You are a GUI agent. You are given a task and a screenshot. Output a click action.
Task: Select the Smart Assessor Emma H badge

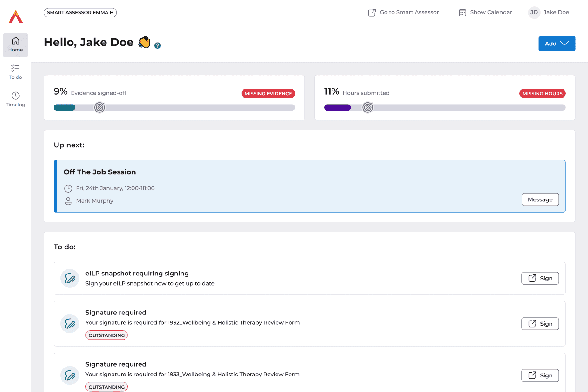tap(80, 12)
